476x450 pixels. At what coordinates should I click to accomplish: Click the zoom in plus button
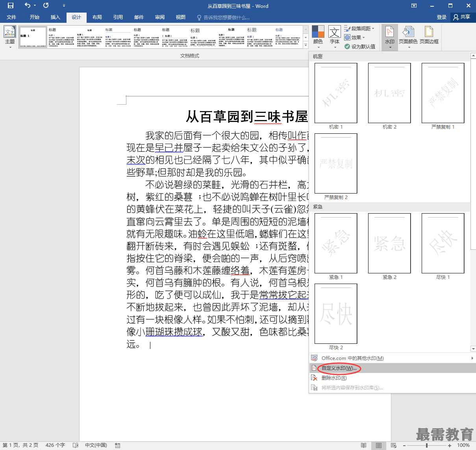click(450, 445)
